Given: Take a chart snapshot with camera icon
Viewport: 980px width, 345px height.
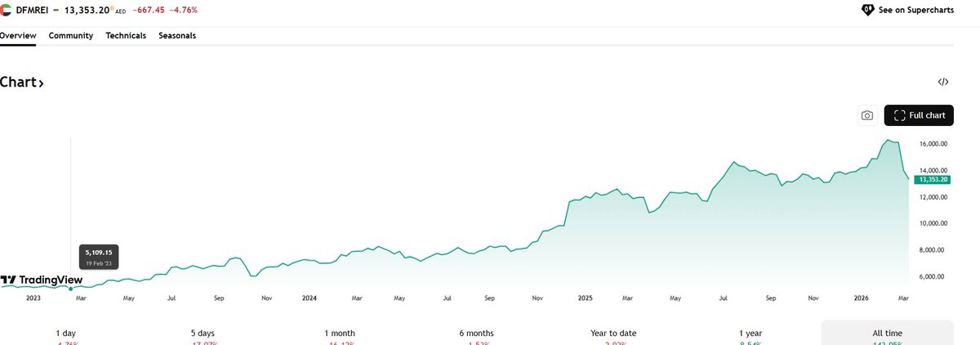Looking at the screenshot, I should [x=867, y=116].
